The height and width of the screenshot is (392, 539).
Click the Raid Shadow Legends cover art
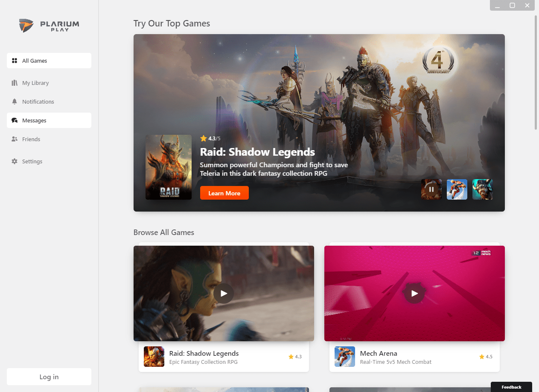click(169, 167)
